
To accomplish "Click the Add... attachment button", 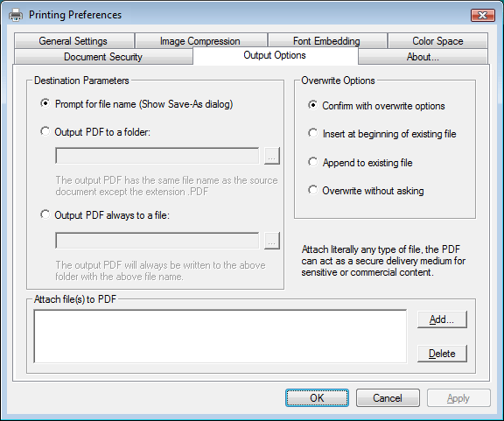I will [x=442, y=319].
